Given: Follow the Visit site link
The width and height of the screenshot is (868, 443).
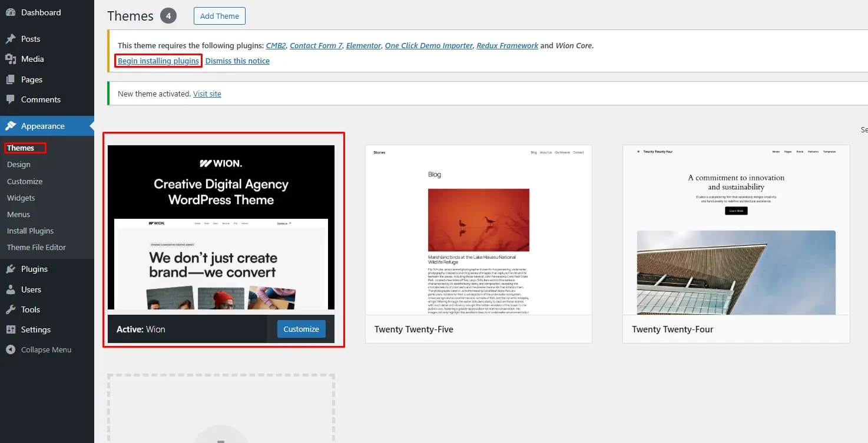Looking at the screenshot, I should (x=207, y=94).
